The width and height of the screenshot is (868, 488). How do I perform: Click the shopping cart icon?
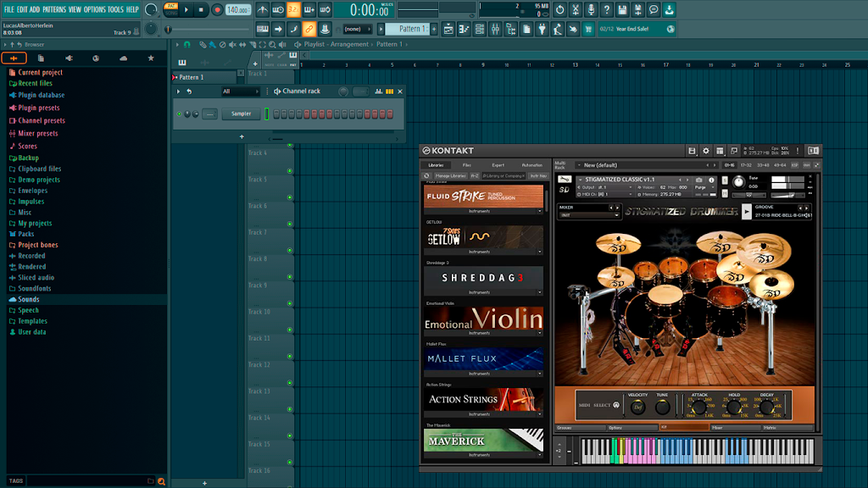(x=588, y=29)
